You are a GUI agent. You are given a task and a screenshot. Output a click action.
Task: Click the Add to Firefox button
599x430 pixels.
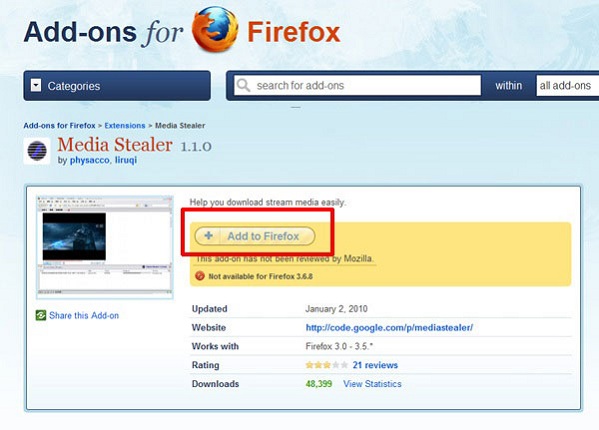(255, 236)
